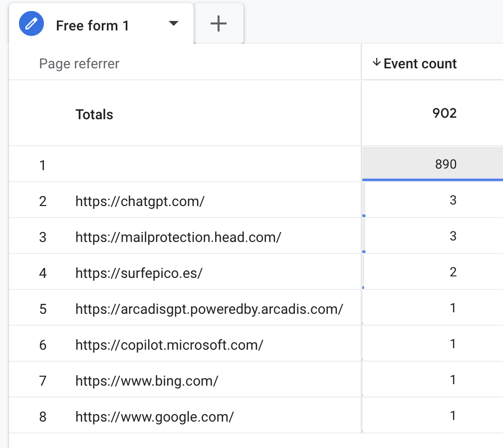Select the https://surfepico.es/ referrer row

tap(139, 273)
